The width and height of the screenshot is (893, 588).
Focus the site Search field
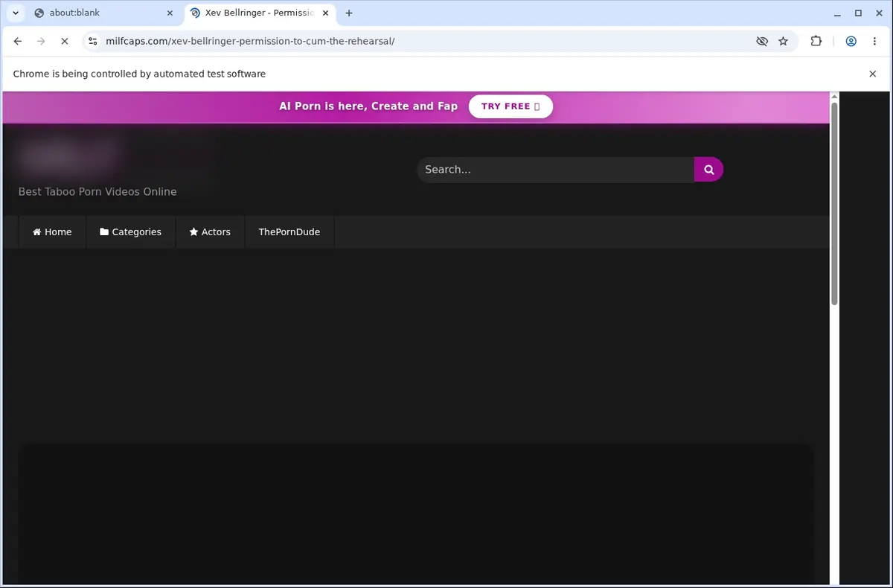[555, 170]
